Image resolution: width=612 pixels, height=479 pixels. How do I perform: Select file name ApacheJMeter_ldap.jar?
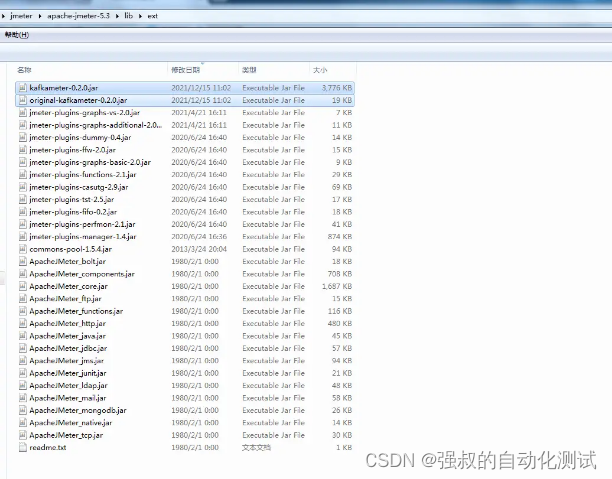pos(68,385)
